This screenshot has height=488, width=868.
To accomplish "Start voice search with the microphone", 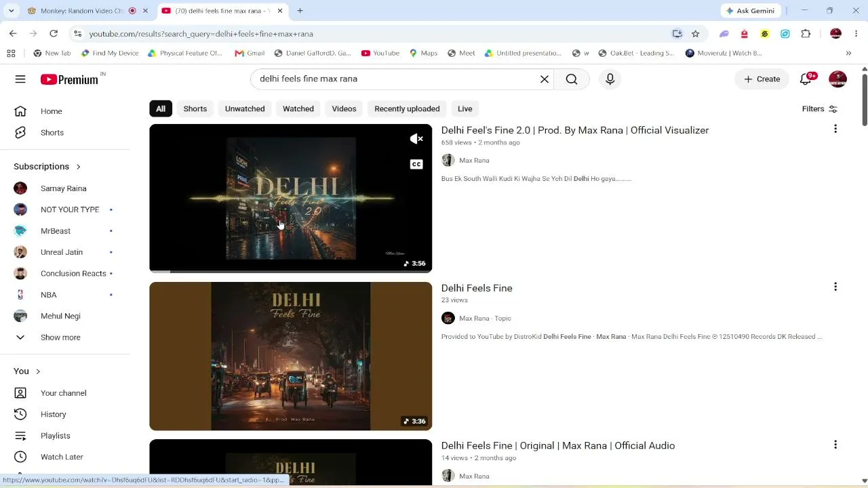I will coord(610,79).
